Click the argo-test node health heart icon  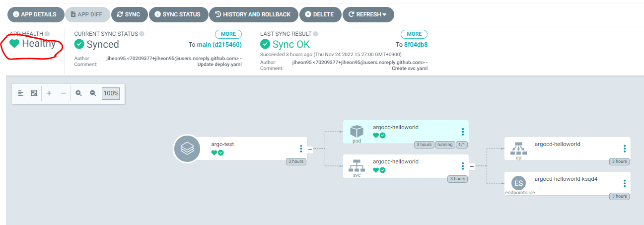(214, 153)
